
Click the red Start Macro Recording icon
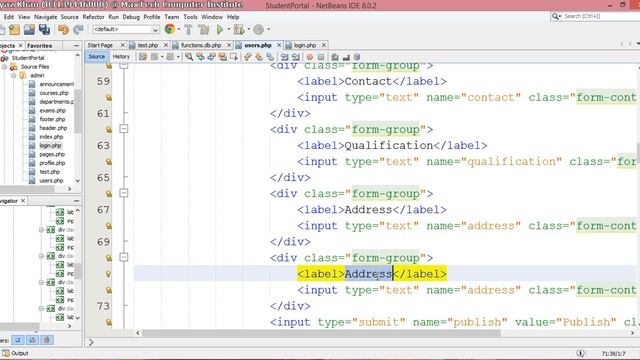[x=310, y=57]
